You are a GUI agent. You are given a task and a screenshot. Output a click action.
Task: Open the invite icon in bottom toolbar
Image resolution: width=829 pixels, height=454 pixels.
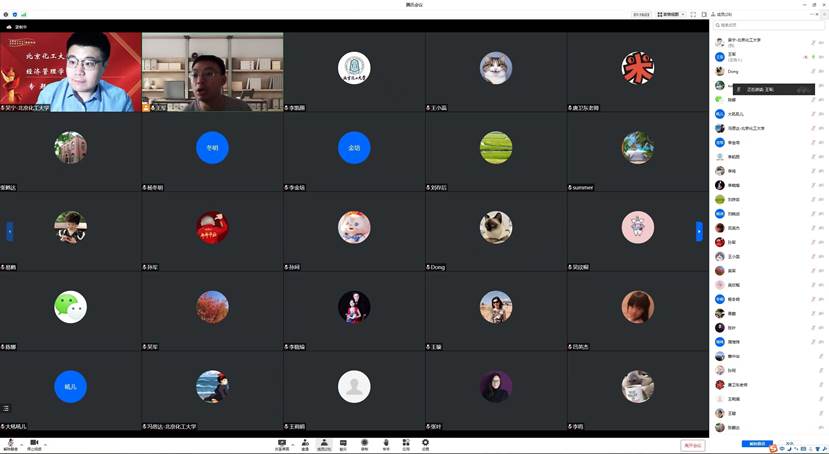tap(302, 443)
